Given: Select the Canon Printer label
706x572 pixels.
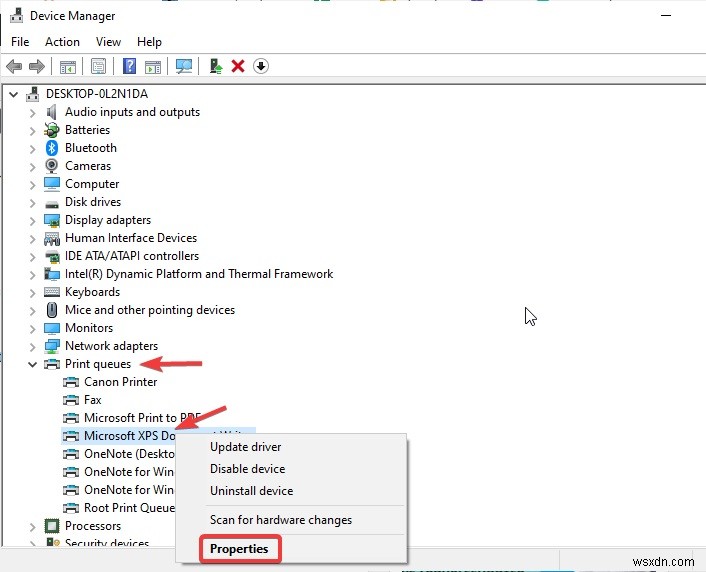Looking at the screenshot, I should (x=120, y=382).
